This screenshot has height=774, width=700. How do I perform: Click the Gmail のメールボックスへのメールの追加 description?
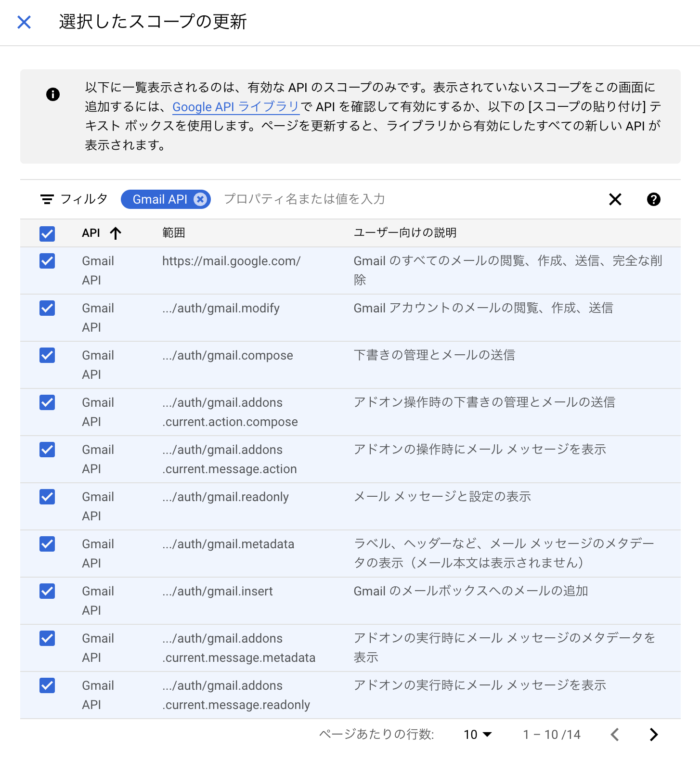(471, 591)
